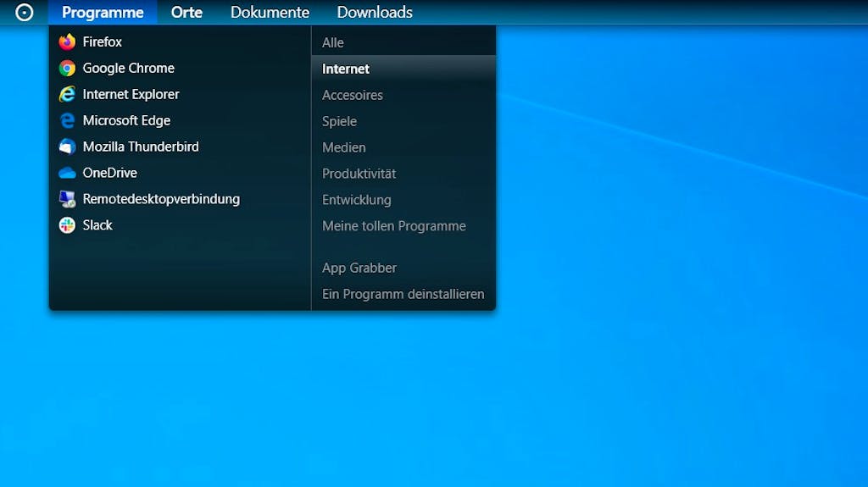Click Ein Programm deinstallieren

tap(403, 294)
